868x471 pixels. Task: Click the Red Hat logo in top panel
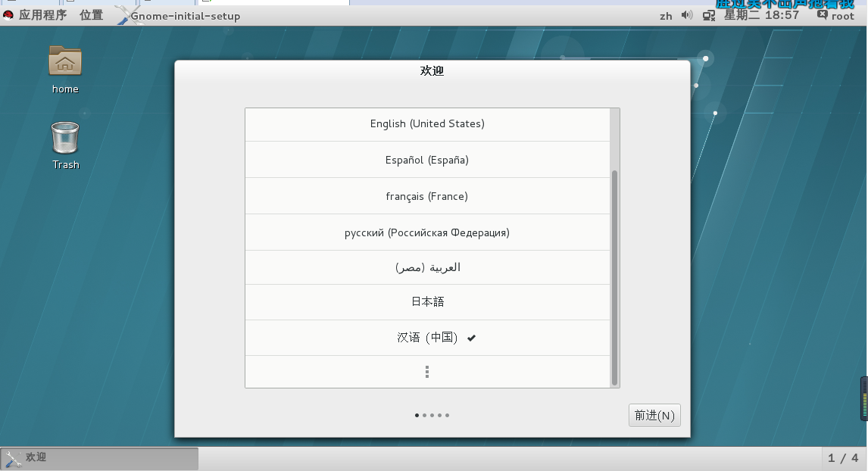tap(8, 15)
